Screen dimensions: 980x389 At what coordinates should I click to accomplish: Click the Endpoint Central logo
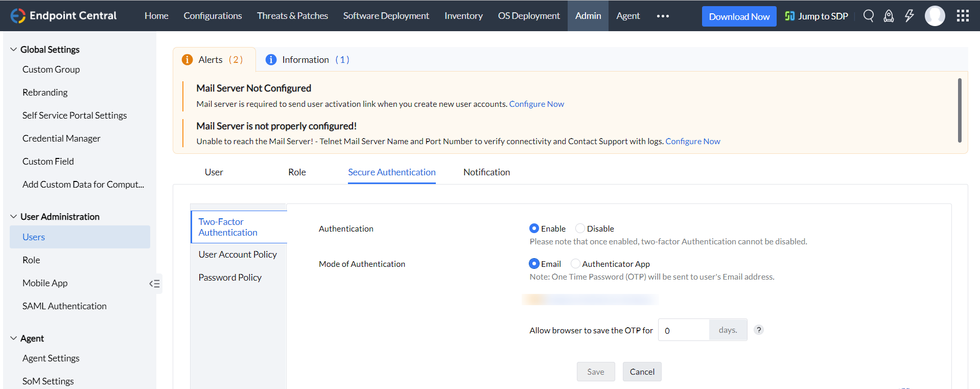[64, 16]
